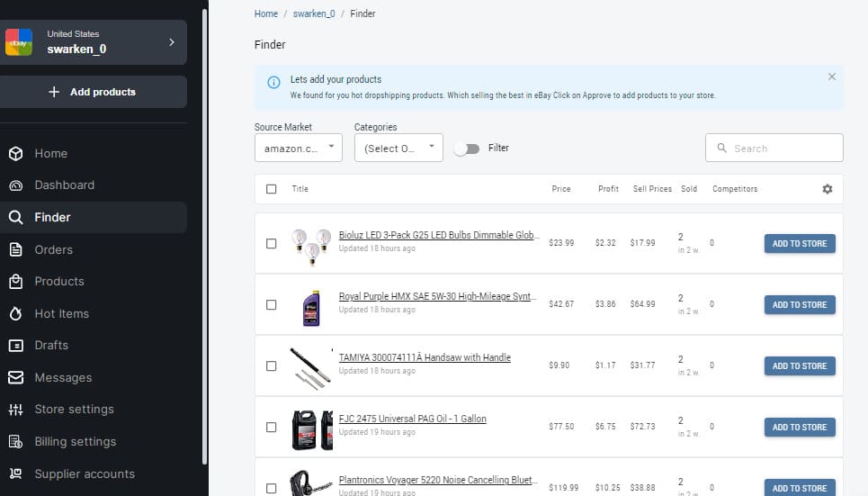Add Royal Purple HMX oil to store
This screenshot has height=496, width=868.
[800, 305]
